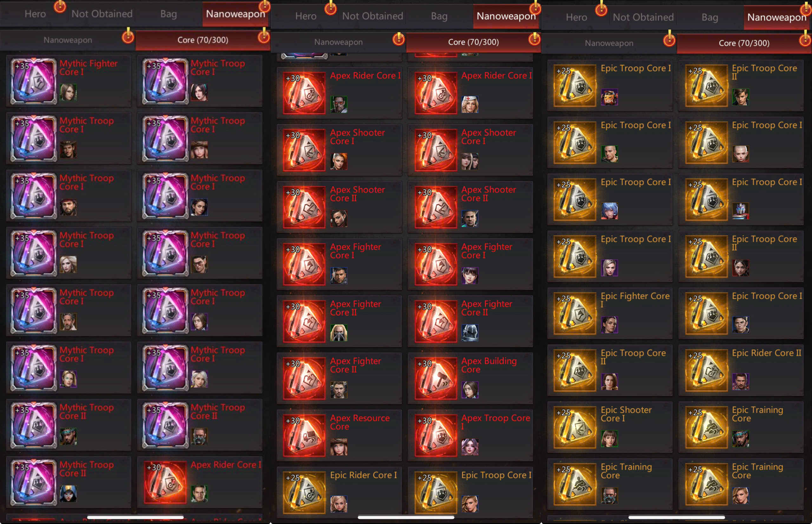Tap the bald-headed hero portrait
This screenshot has width=812, height=524.
740,154
